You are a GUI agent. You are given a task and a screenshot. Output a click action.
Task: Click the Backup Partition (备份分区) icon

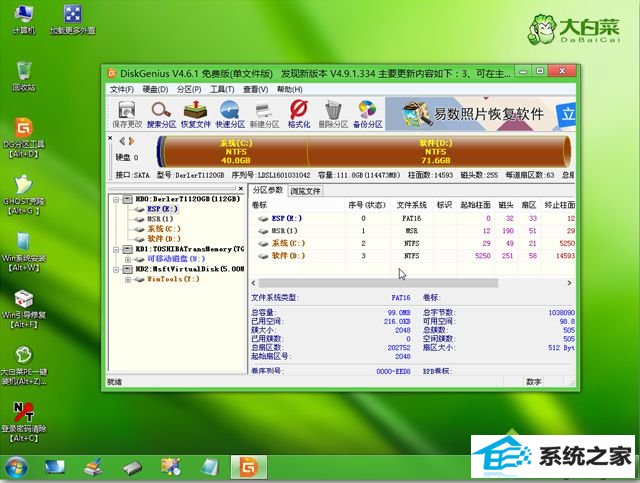click(x=368, y=114)
